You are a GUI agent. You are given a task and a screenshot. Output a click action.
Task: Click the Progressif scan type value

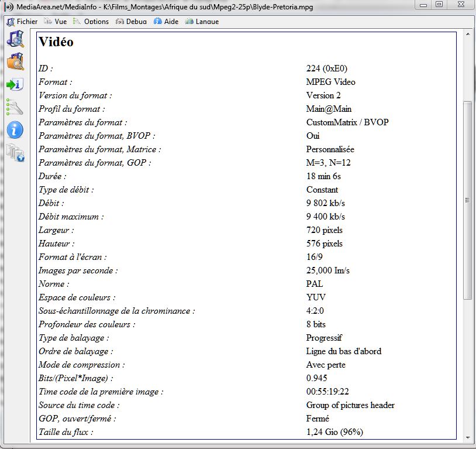pos(324,338)
